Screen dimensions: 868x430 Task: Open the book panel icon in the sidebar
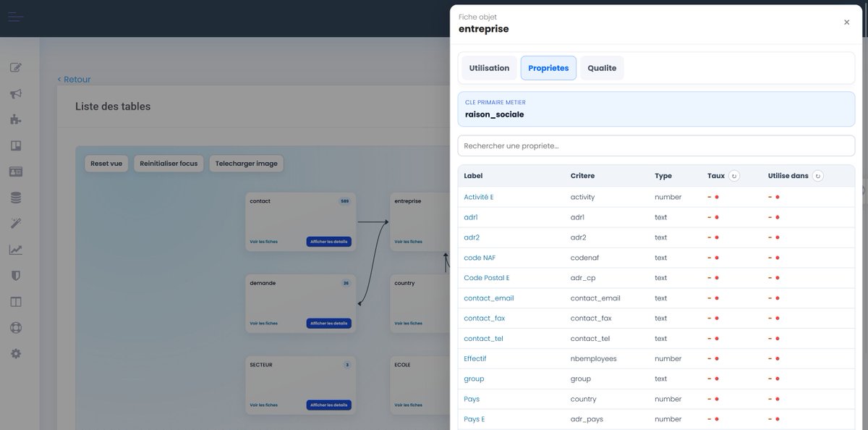[16, 146]
